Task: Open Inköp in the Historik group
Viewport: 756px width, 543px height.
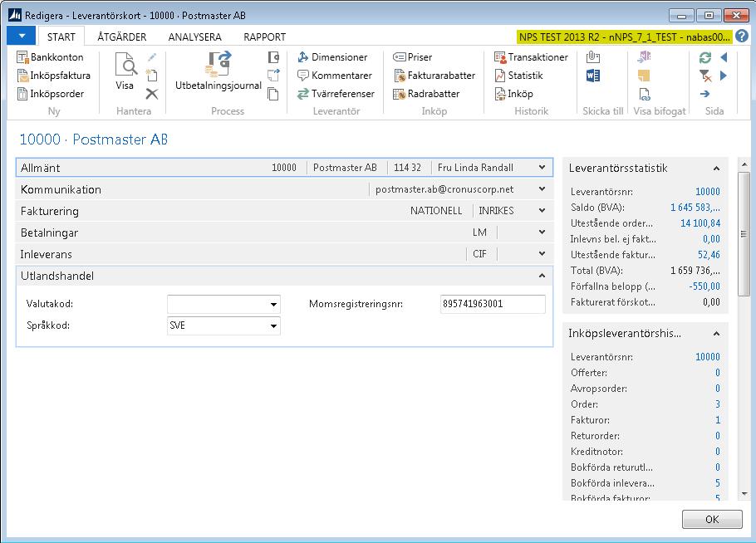Action: (x=513, y=94)
